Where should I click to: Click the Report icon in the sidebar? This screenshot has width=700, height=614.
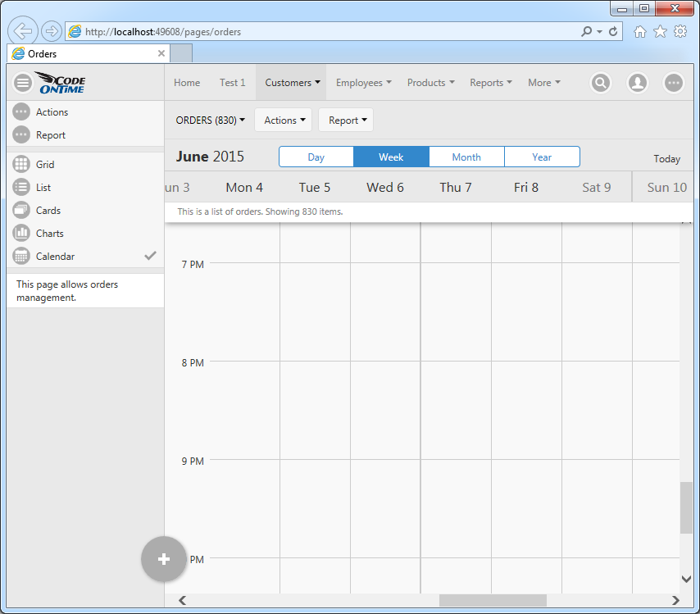(x=21, y=135)
